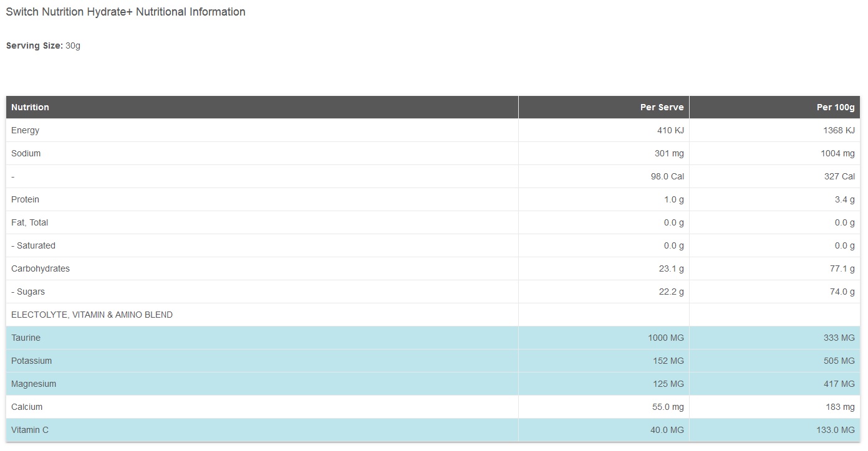Click the '1004 mg' sodium value
This screenshot has height=451, width=868.
pos(837,153)
